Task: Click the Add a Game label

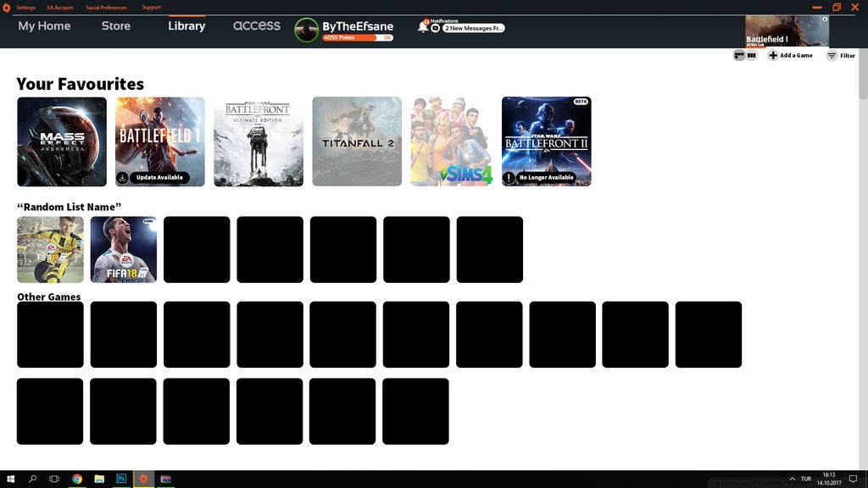Action: click(796, 55)
